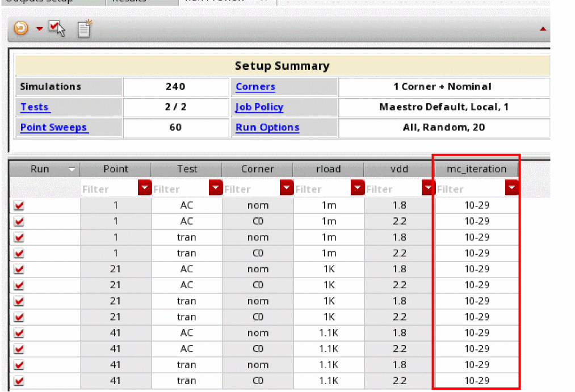Screen dimensions: 575x392
Task: Open the Point Sweeps link
Action: tap(53, 128)
